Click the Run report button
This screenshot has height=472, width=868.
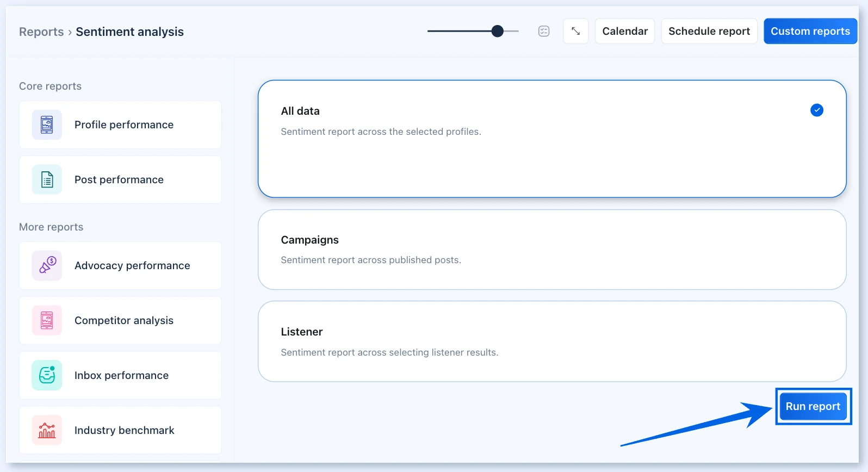(813, 406)
